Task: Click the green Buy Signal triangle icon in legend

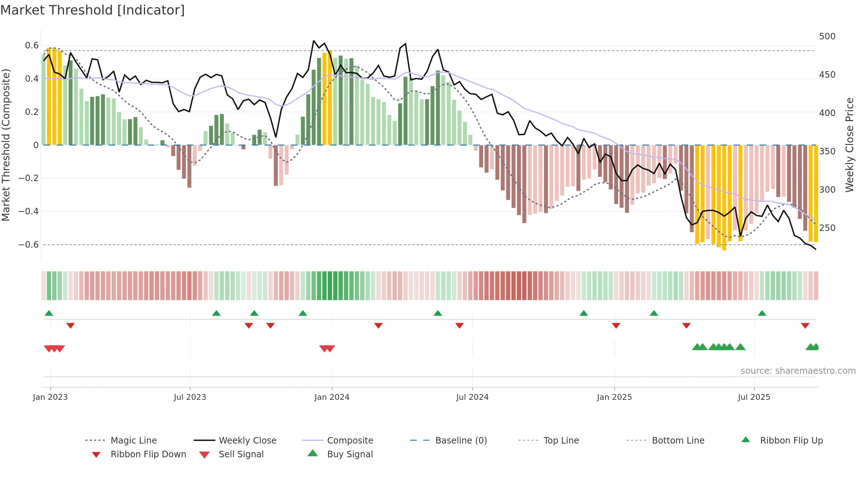Action: tap(313, 453)
